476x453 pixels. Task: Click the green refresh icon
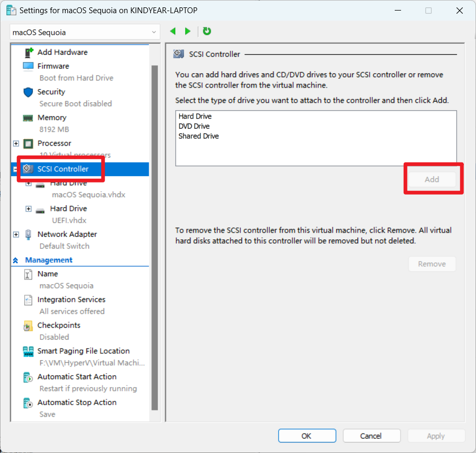pyautogui.click(x=207, y=31)
